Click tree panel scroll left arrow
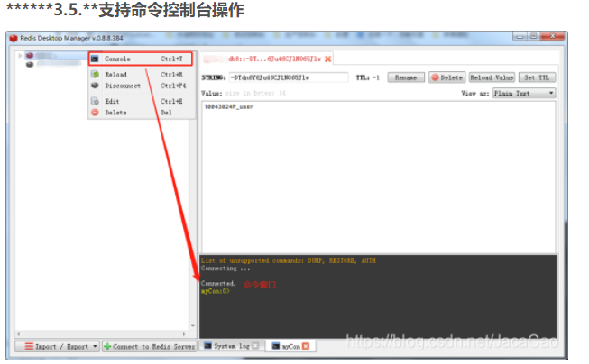Screen dimensions: 589x364 (19, 334)
